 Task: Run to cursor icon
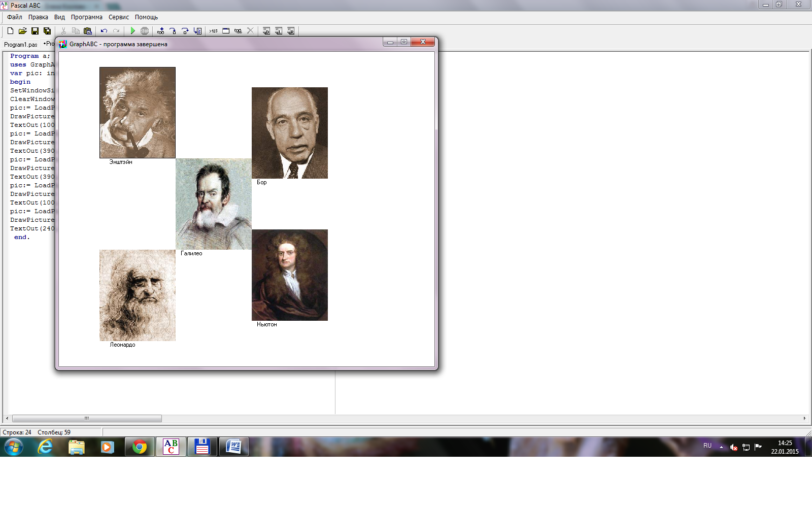(x=197, y=31)
